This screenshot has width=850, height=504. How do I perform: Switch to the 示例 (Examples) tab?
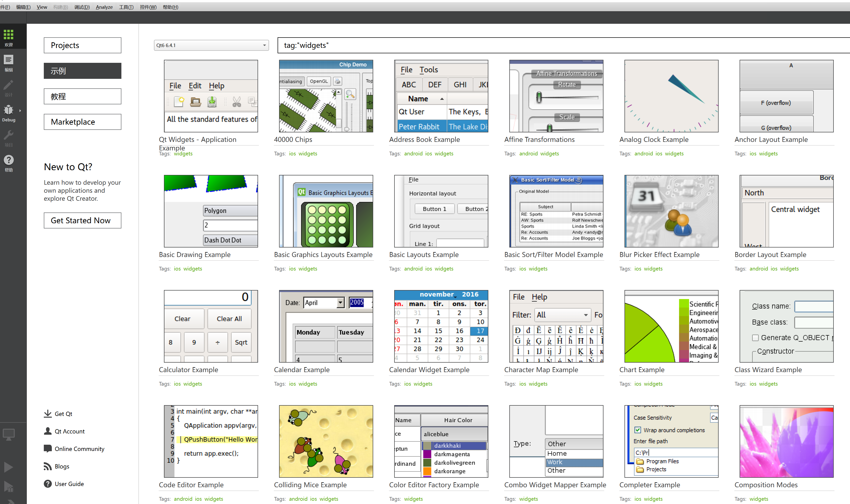point(82,71)
